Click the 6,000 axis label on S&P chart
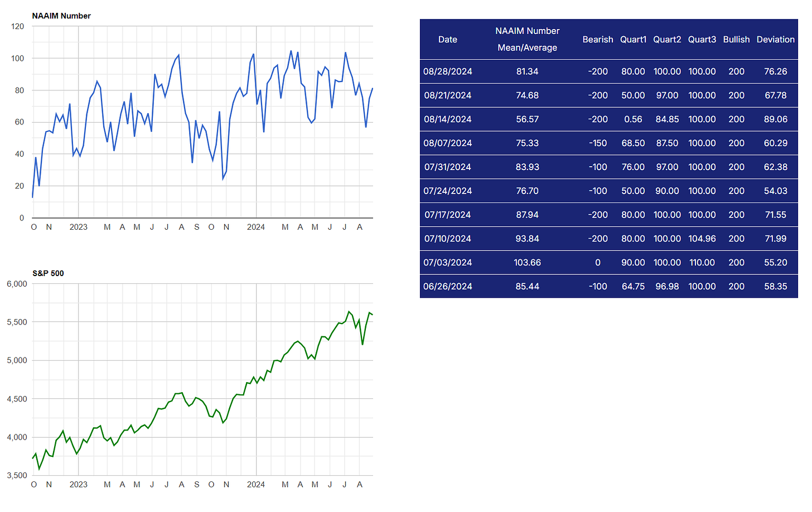 click(17, 284)
